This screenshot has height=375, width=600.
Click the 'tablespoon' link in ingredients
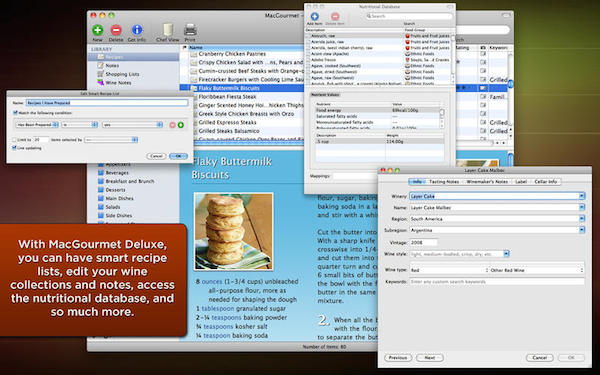tap(217, 308)
